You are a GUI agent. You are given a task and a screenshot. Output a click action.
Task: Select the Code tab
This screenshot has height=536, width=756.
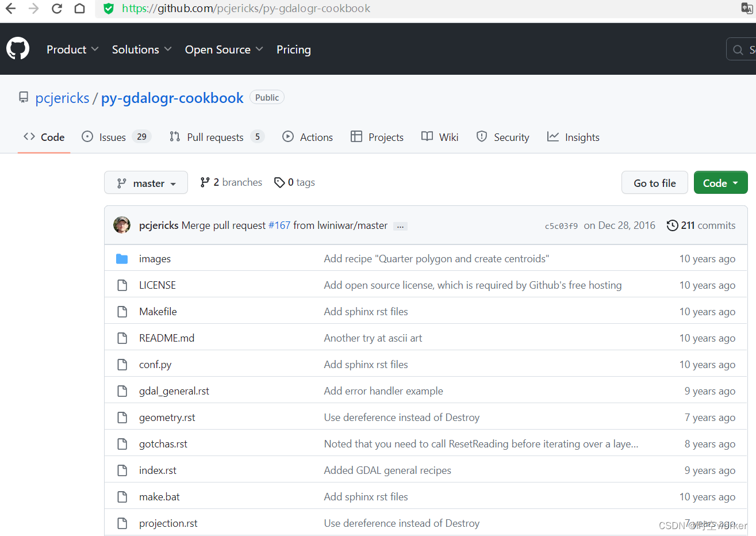[44, 137]
